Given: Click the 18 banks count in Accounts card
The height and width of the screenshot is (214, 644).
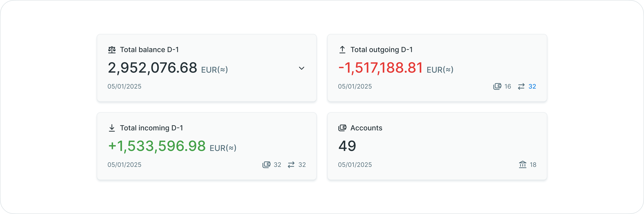Looking at the screenshot, I should pos(533,165).
